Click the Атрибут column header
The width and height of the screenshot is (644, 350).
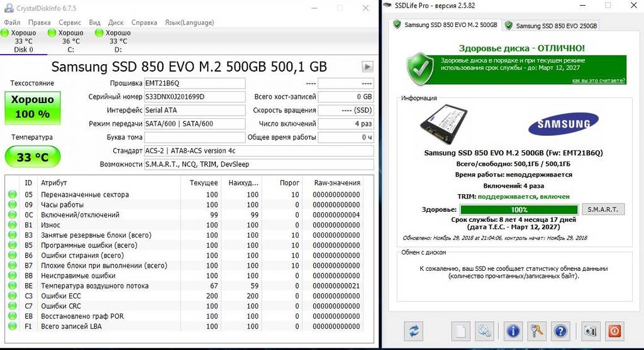click(109, 183)
